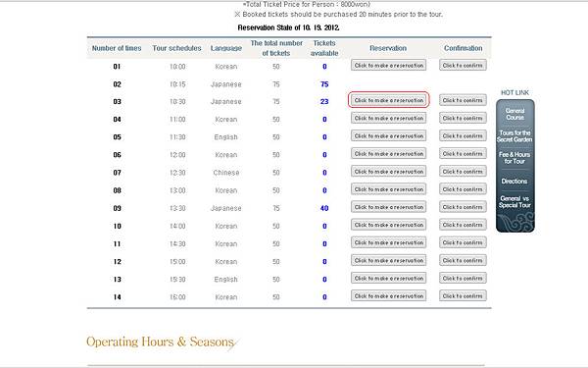
Task: Confirm reservation for tour 14
Action: (463, 296)
